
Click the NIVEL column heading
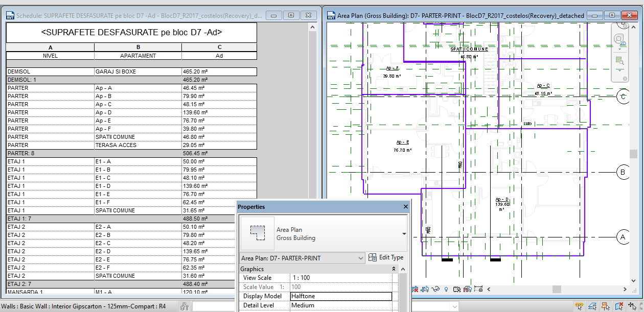[x=50, y=56]
